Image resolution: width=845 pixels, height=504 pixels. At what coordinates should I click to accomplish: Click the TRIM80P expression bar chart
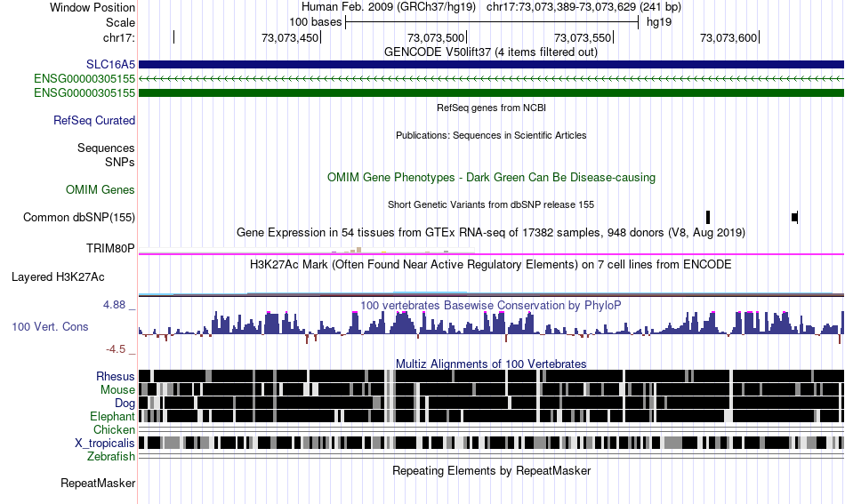(307, 251)
